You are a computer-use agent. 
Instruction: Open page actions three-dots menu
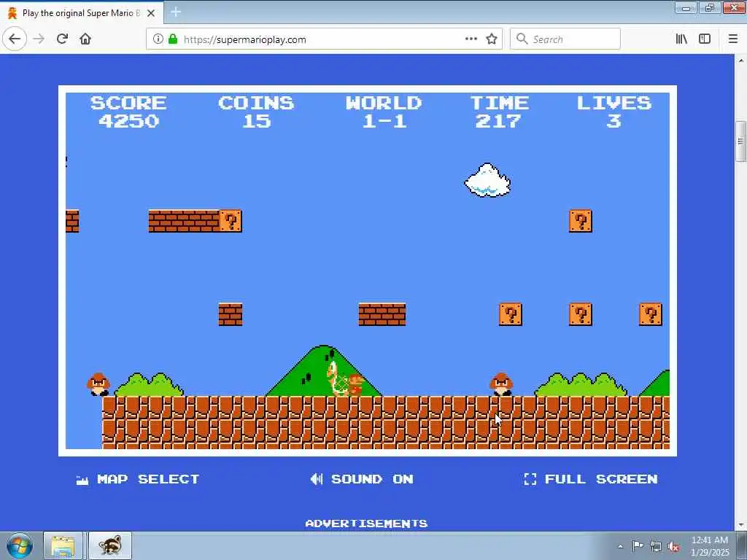point(471,39)
